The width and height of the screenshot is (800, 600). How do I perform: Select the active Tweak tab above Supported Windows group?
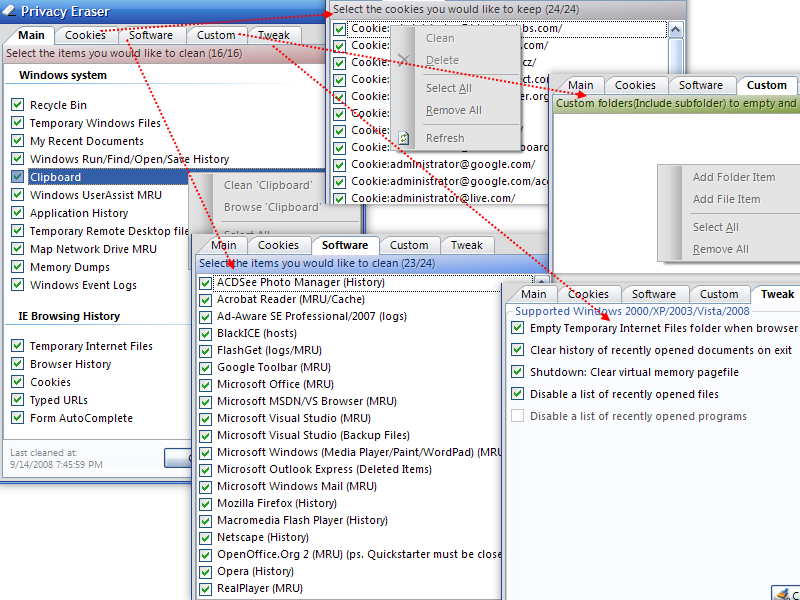point(777,294)
